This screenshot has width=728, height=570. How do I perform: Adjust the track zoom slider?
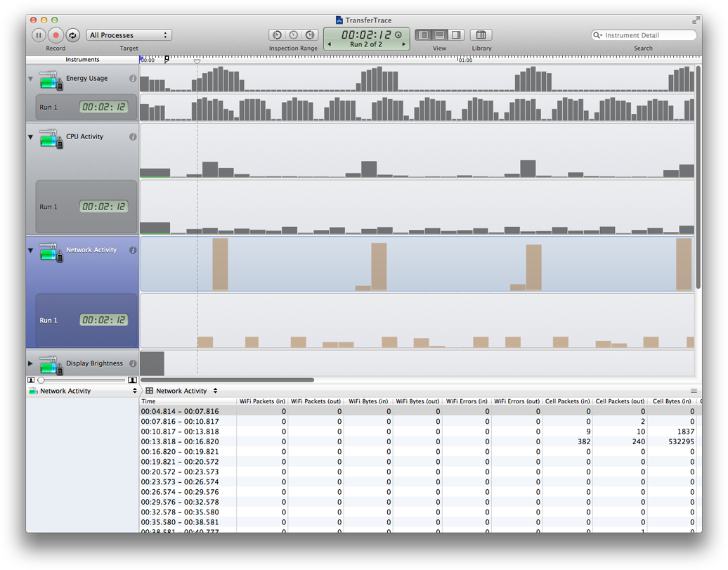pos(41,380)
